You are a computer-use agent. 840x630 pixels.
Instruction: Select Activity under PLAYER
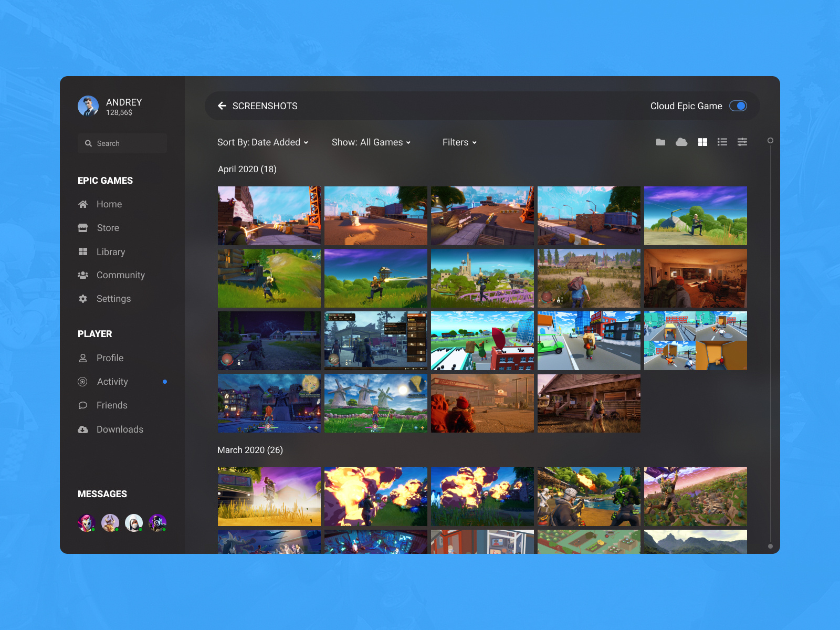(x=112, y=382)
